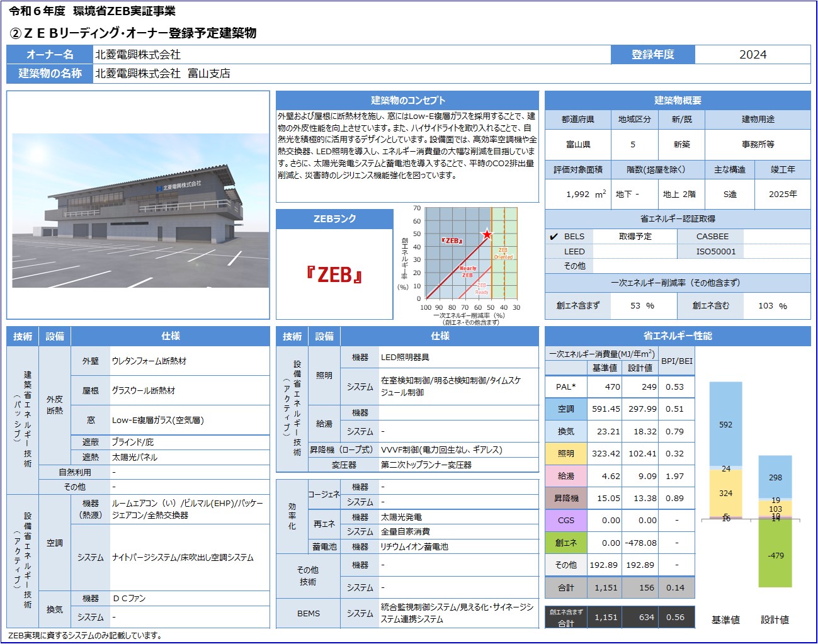Click the 全量自家消費 spec
818x644 pixels.
(x=405, y=532)
